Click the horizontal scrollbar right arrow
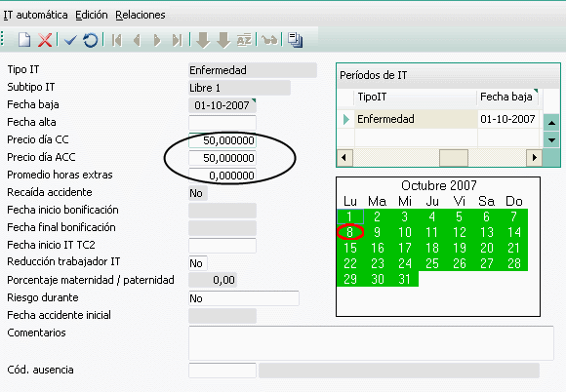 535,158
